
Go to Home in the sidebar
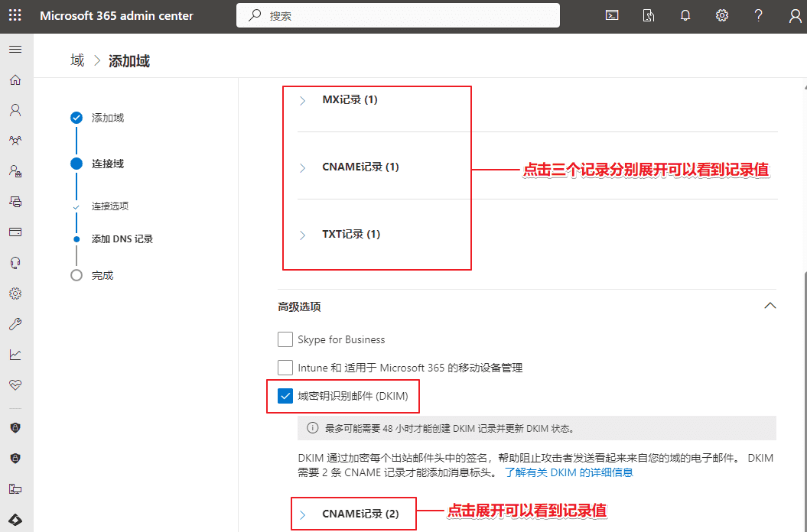pyautogui.click(x=15, y=79)
